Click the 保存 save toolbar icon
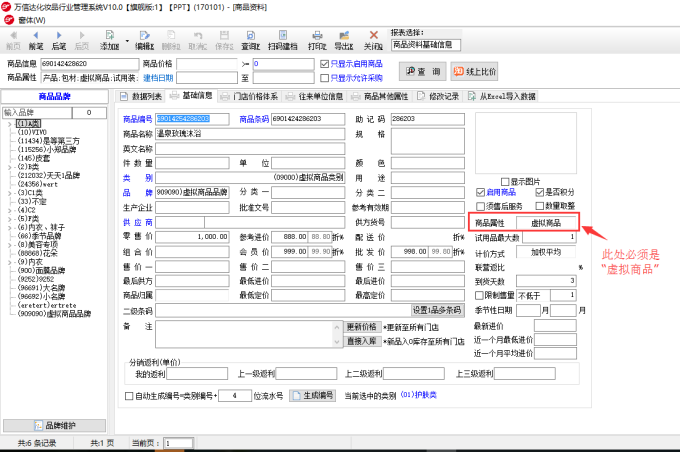Image resolution: width=681 pixels, height=452 pixels. (224, 40)
